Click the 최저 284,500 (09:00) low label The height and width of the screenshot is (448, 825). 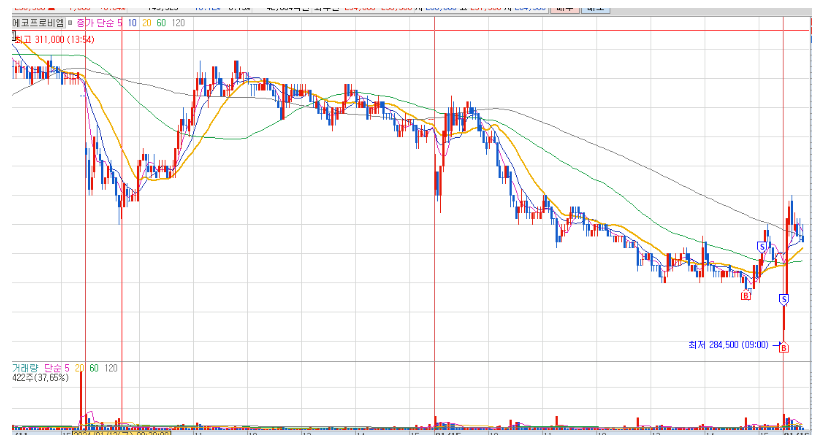click(728, 345)
